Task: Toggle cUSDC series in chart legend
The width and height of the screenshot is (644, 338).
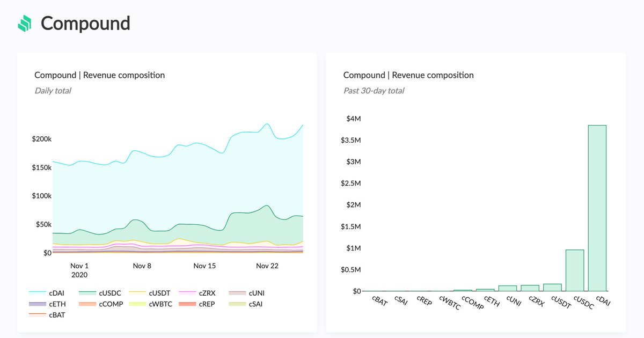Action: click(100, 293)
